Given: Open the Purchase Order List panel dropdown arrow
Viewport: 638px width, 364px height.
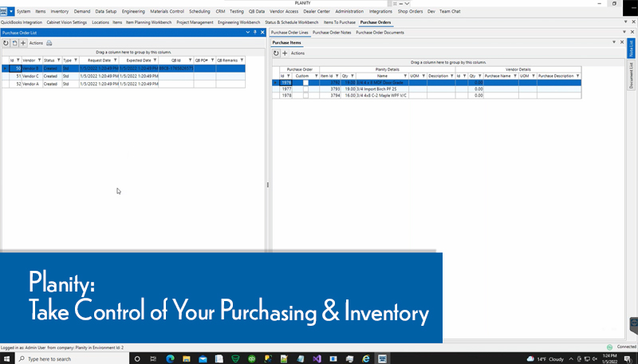Looking at the screenshot, I should pos(247,32).
